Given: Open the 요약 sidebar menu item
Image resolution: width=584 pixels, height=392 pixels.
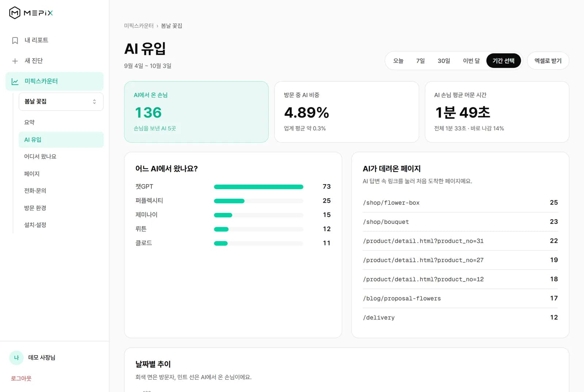Looking at the screenshot, I should 61,122.
